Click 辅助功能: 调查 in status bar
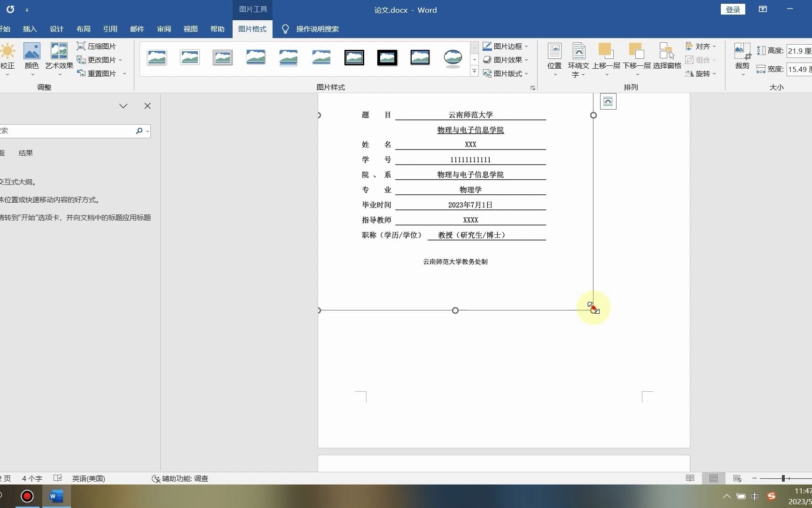 [179, 478]
